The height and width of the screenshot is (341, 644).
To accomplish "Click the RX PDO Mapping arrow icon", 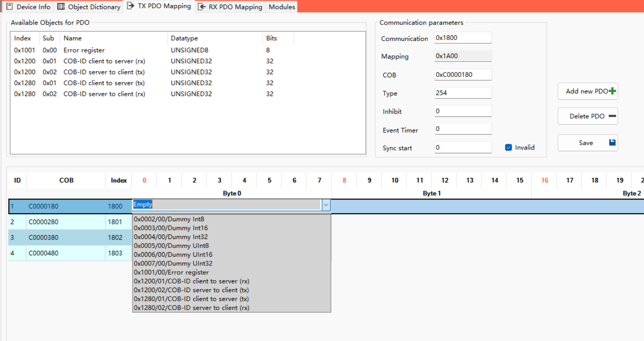I will [202, 7].
